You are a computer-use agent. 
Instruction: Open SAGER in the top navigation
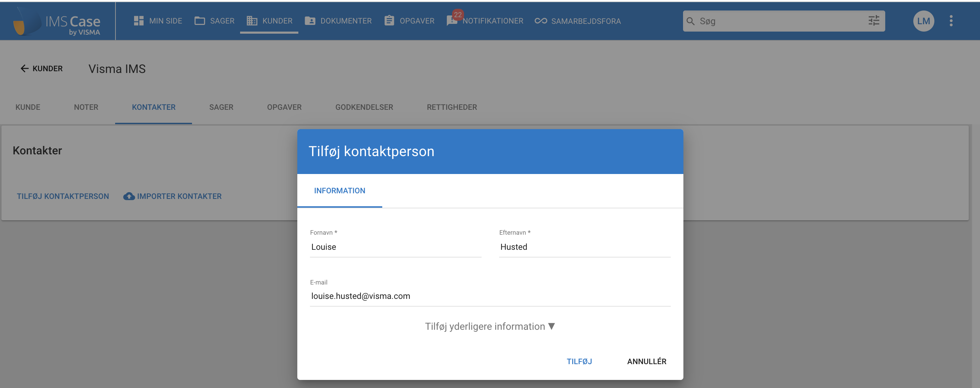[222, 21]
